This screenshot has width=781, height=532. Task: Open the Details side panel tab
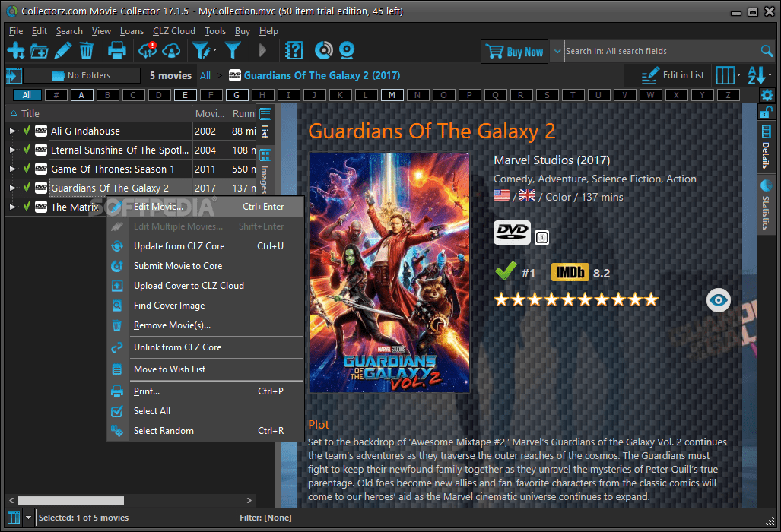766,147
